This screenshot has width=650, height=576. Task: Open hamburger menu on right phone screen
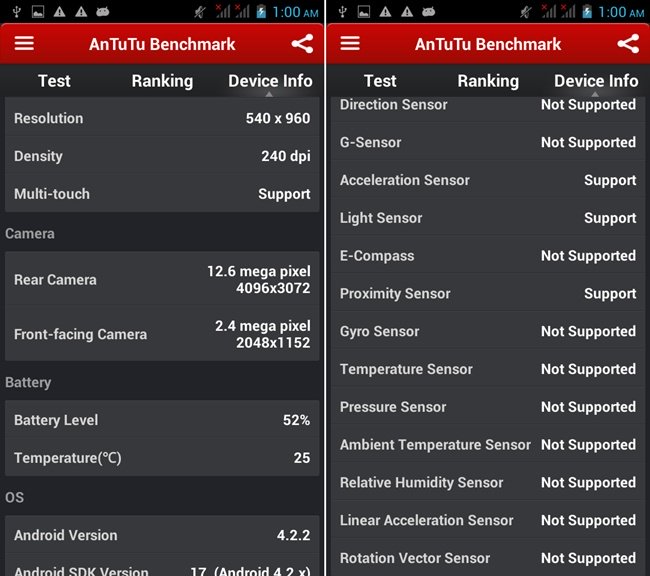click(x=350, y=44)
